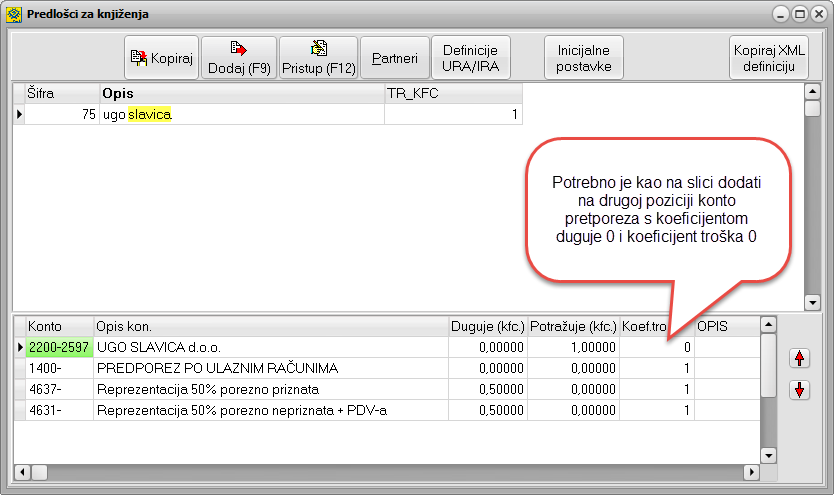This screenshot has width=834, height=495.
Task: Select konto cell 4631-
Action: (x=59, y=410)
